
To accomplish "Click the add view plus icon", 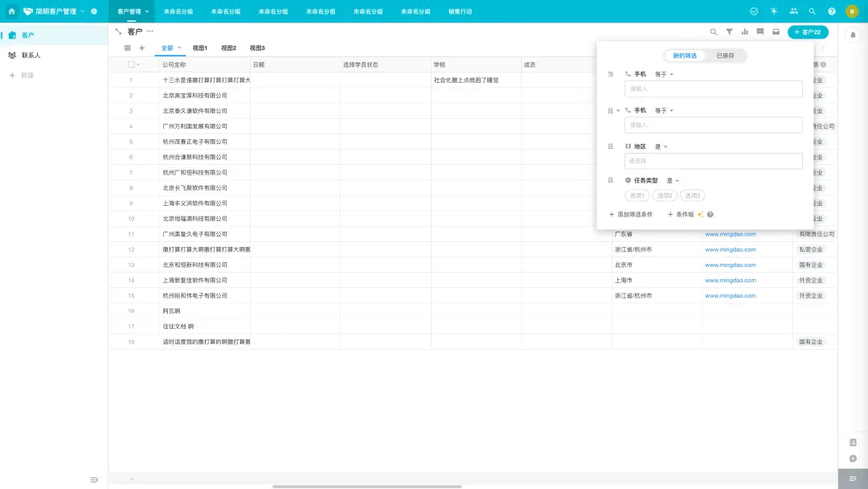I will pos(142,48).
